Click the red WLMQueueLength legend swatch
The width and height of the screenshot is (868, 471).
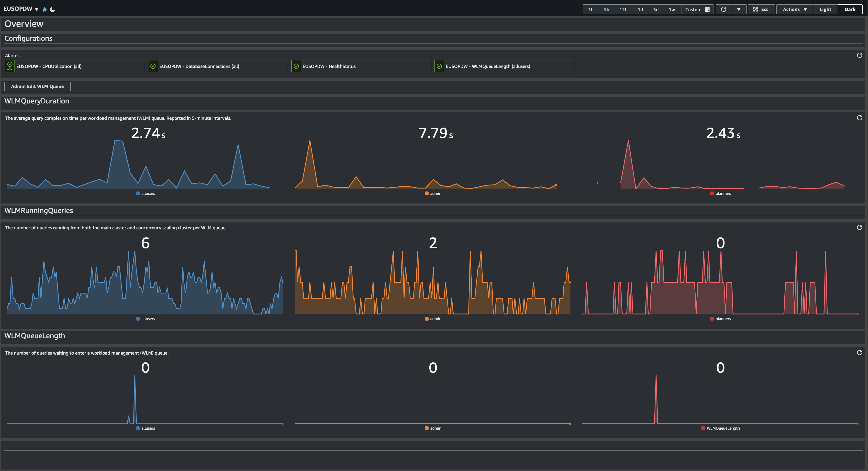pos(703,428)
